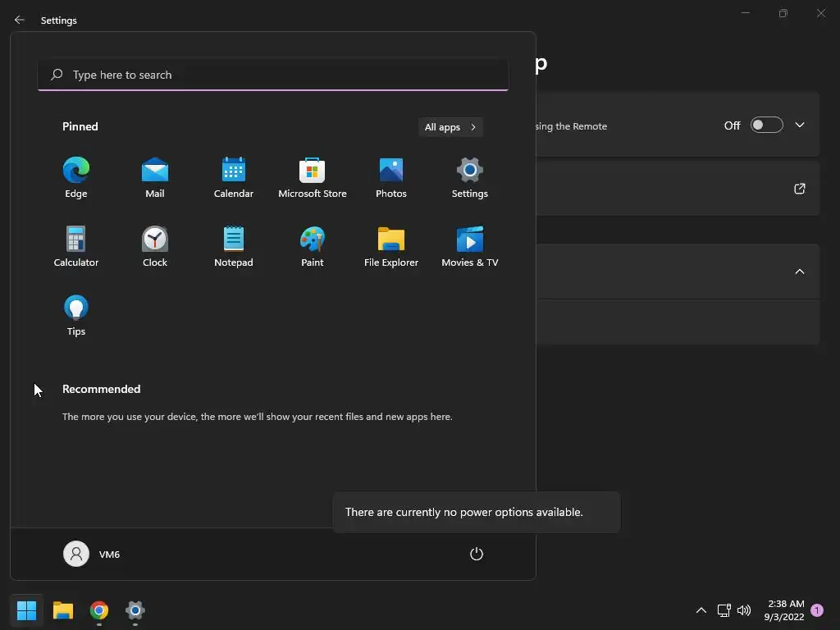Image resolution: width=840 pixels, height=630 pixels.
Task: Open the Calculator app
Action: coord(76,246)
